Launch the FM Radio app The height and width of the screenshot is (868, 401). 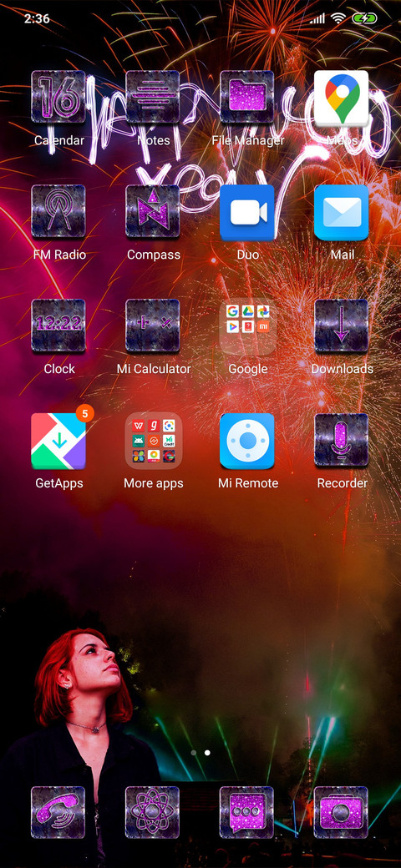click(x=58, y=211)
